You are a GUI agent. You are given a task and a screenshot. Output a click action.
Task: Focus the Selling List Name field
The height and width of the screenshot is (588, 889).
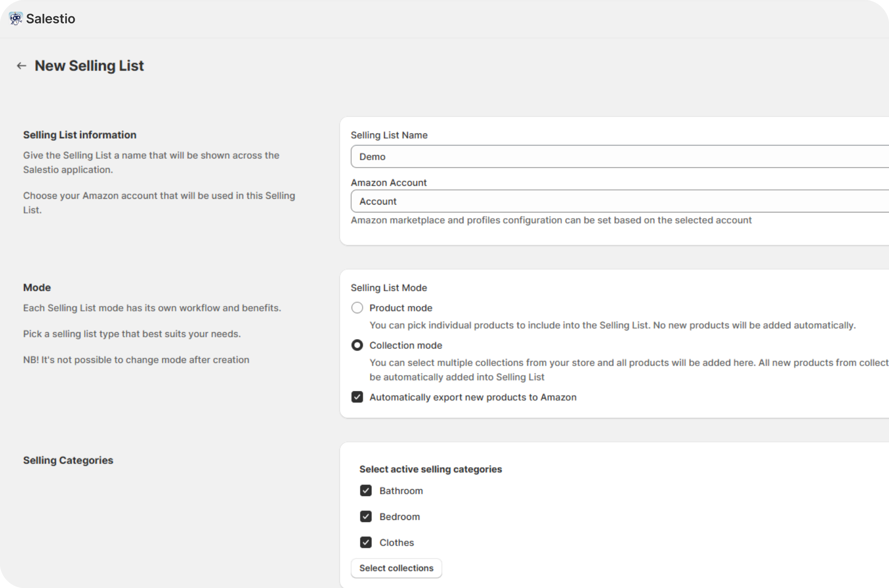619,157
